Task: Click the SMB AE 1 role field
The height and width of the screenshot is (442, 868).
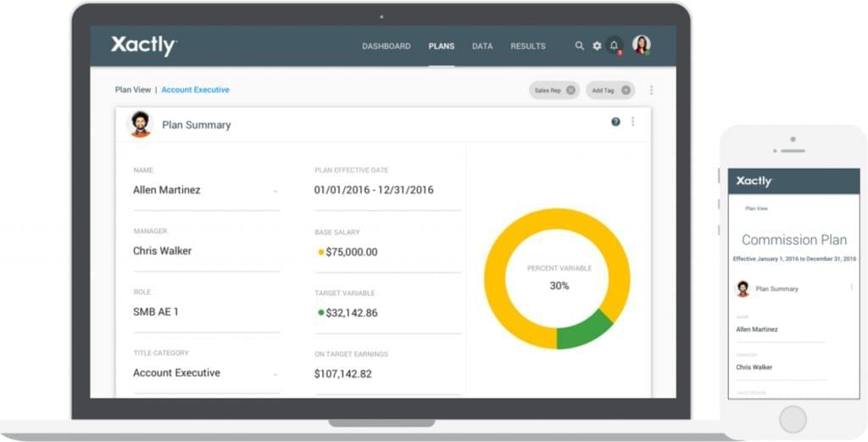Action: click(x=207, y=312)
